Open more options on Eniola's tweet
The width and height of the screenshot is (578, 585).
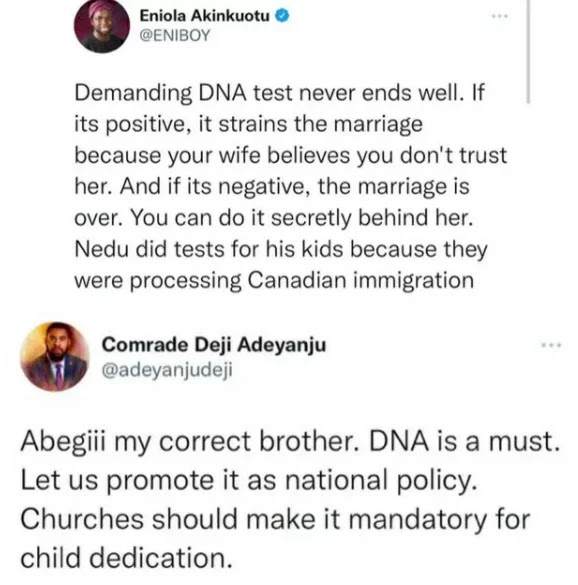coord(500,16)
